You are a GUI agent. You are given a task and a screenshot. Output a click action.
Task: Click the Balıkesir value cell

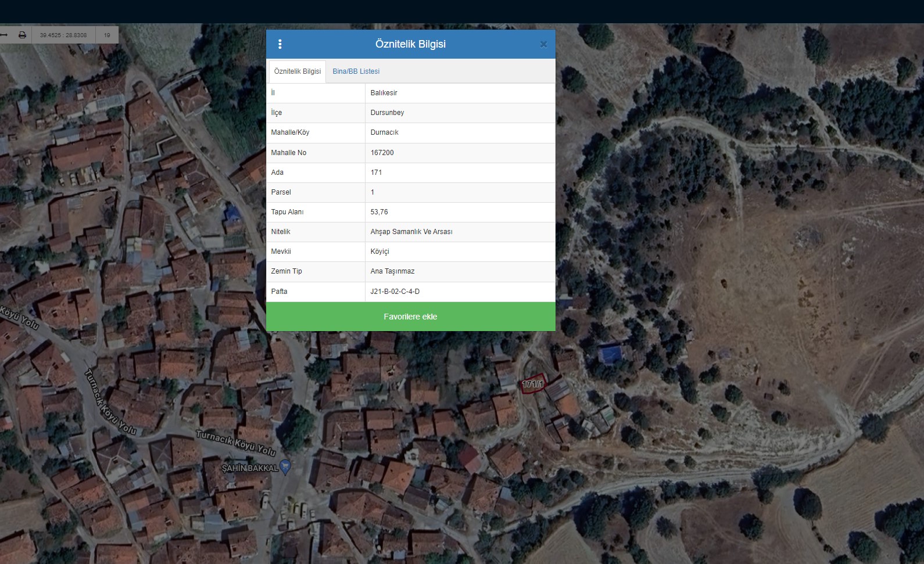460,93
